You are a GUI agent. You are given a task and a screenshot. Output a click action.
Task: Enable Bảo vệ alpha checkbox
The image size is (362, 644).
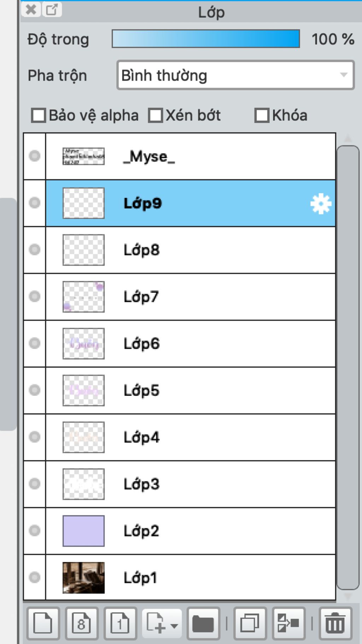coord(39,116)
